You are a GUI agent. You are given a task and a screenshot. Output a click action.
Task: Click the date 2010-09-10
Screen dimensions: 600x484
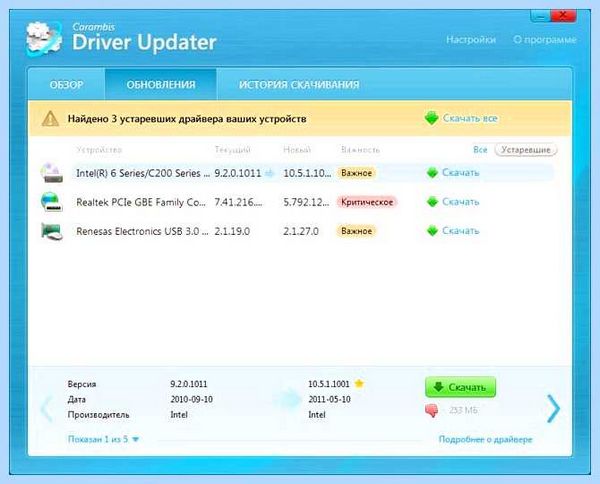[191, 399]
